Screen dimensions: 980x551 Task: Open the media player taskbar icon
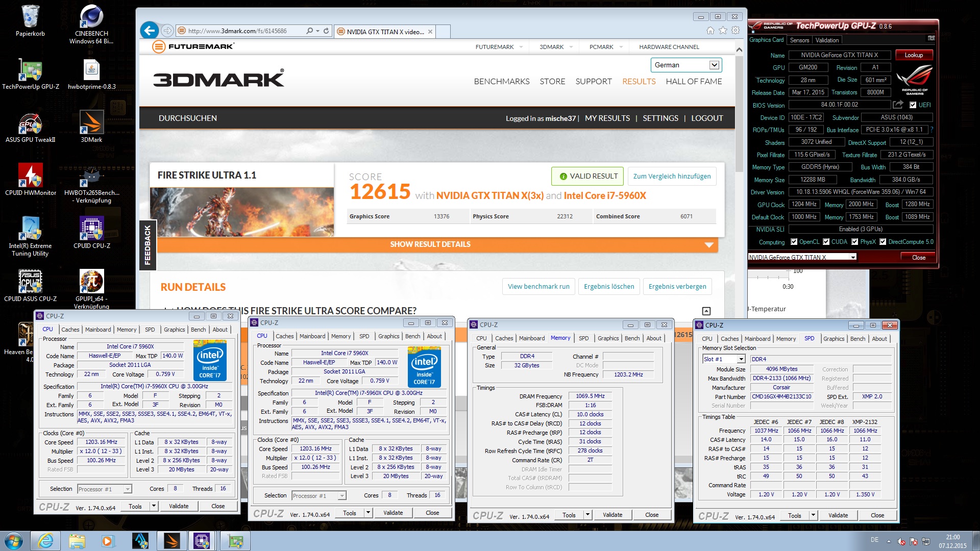107,541
